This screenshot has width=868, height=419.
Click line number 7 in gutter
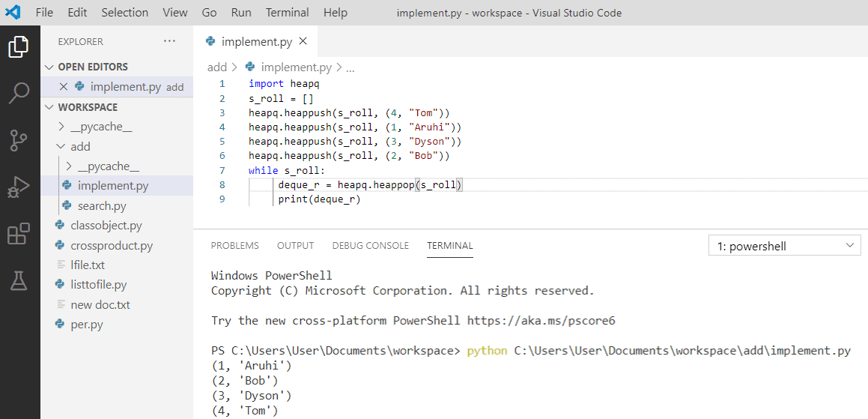point(222,170)
